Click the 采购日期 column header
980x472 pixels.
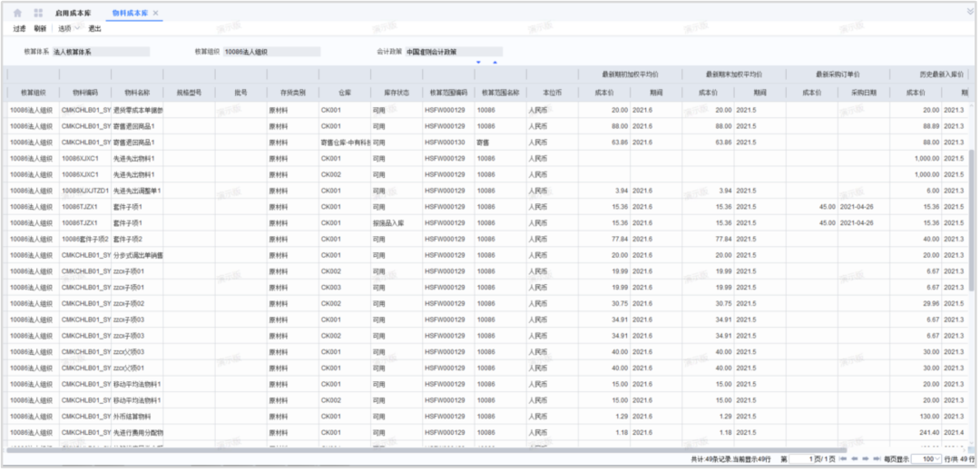(864, 93)
